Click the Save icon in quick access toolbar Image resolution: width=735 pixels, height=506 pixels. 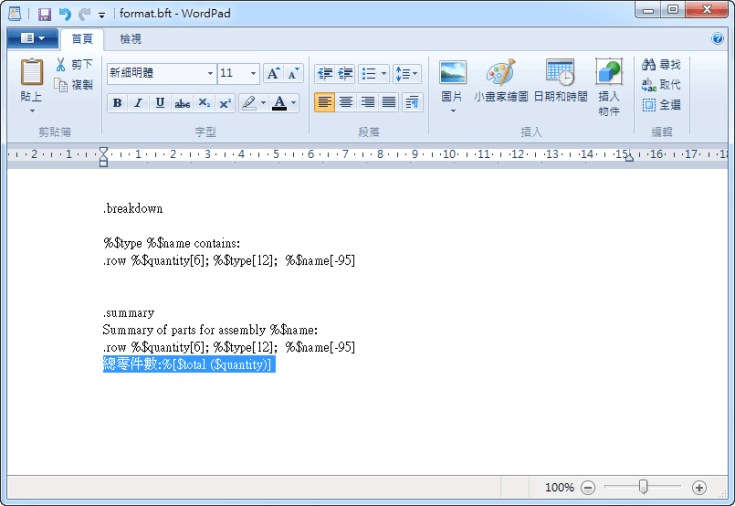pos(44,14)
